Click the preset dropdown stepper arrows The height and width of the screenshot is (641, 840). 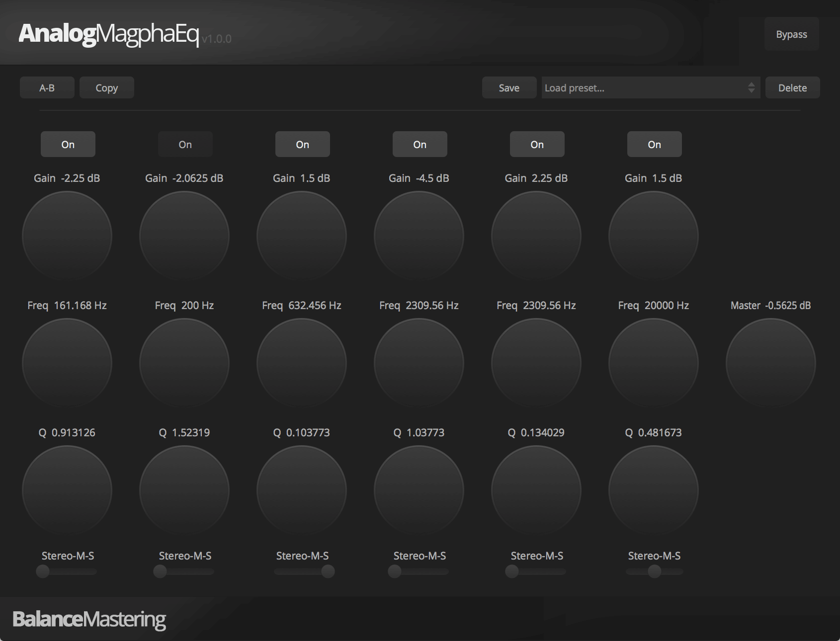752,87
